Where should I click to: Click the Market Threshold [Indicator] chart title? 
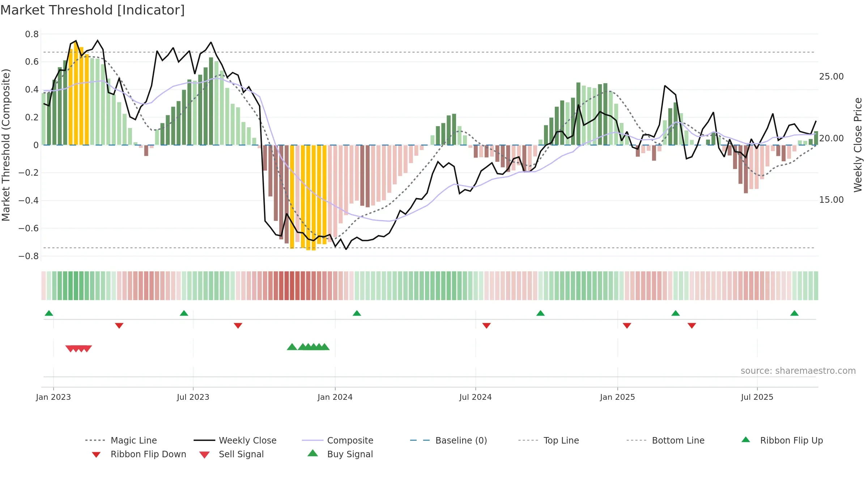click(x=93, y=10)
